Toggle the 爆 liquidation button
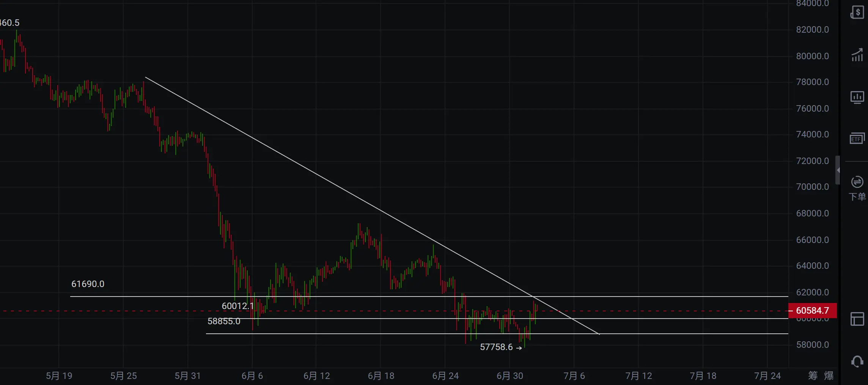This screenshot has width=868, height=385. click(x=829, y=376)
